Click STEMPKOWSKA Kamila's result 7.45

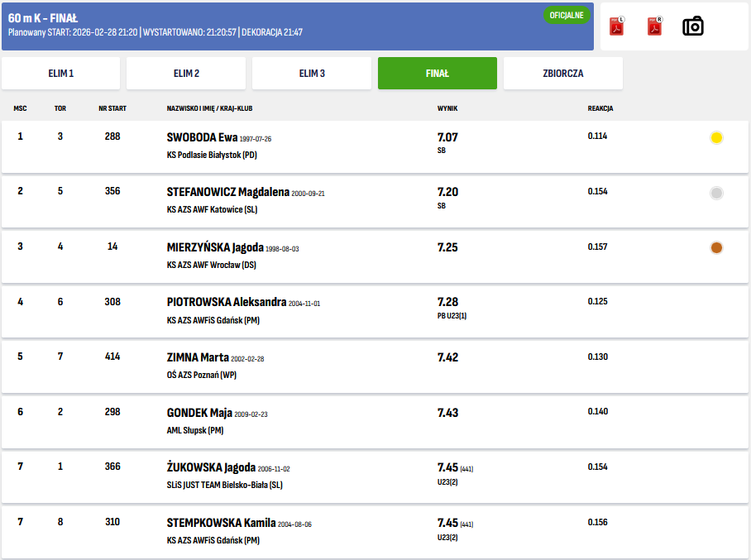447,523
